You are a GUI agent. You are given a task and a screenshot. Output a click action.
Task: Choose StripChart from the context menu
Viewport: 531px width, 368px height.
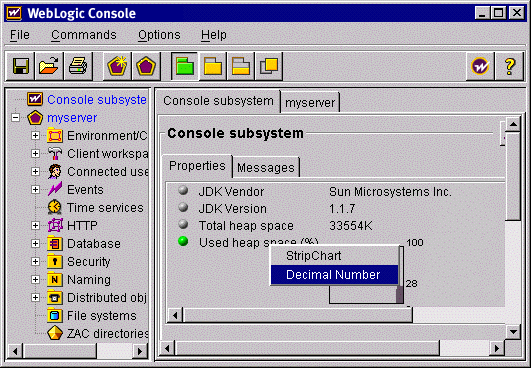pyautogui.click(x=334, y=256)
